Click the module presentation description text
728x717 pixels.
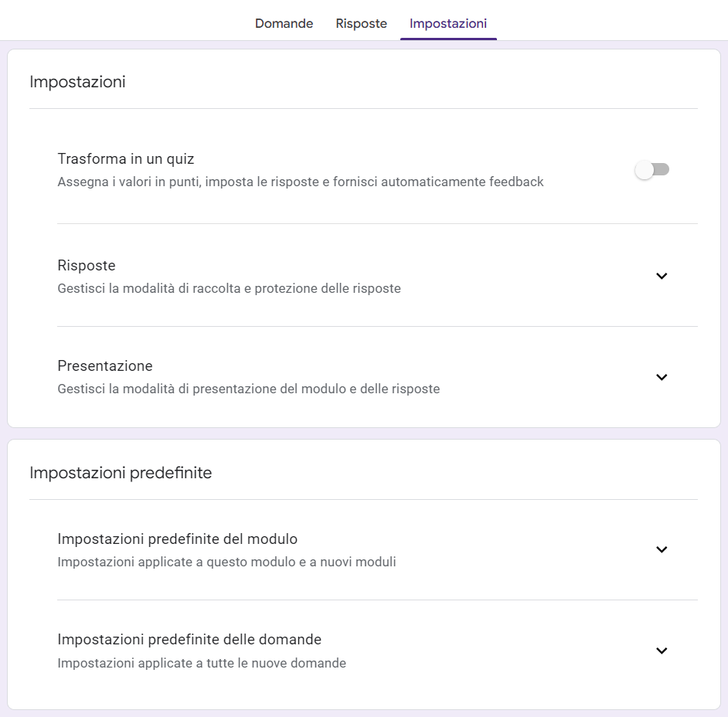pos(248,389)
